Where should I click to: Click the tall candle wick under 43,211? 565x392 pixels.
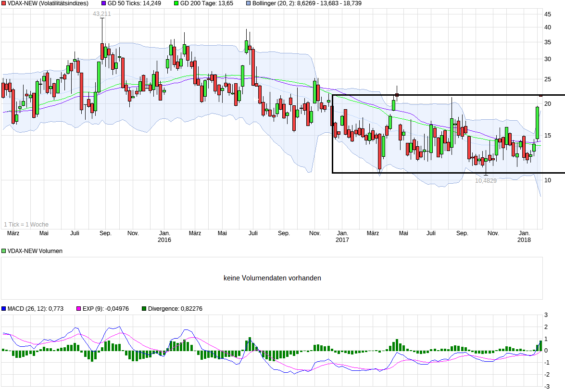[102, 31]
